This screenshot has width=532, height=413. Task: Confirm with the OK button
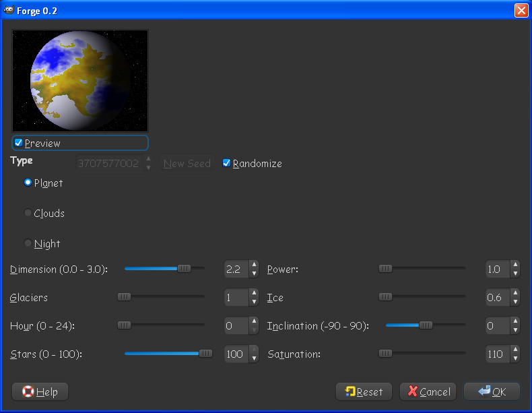click(492, 391)
